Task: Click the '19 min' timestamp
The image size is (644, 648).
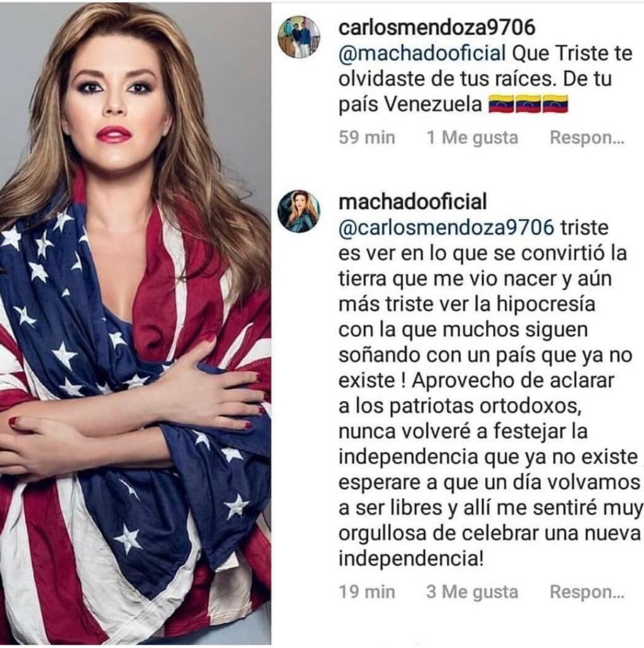Action: (367, 592)
